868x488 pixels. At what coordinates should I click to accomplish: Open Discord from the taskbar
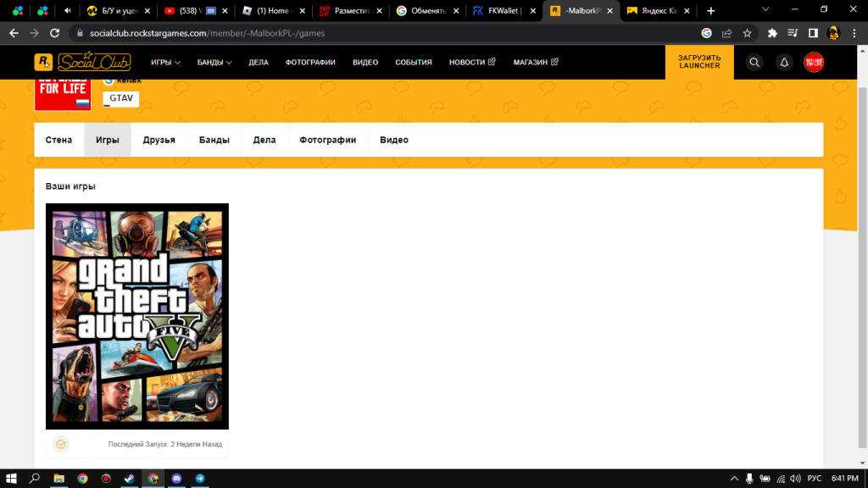pos(176,478)
